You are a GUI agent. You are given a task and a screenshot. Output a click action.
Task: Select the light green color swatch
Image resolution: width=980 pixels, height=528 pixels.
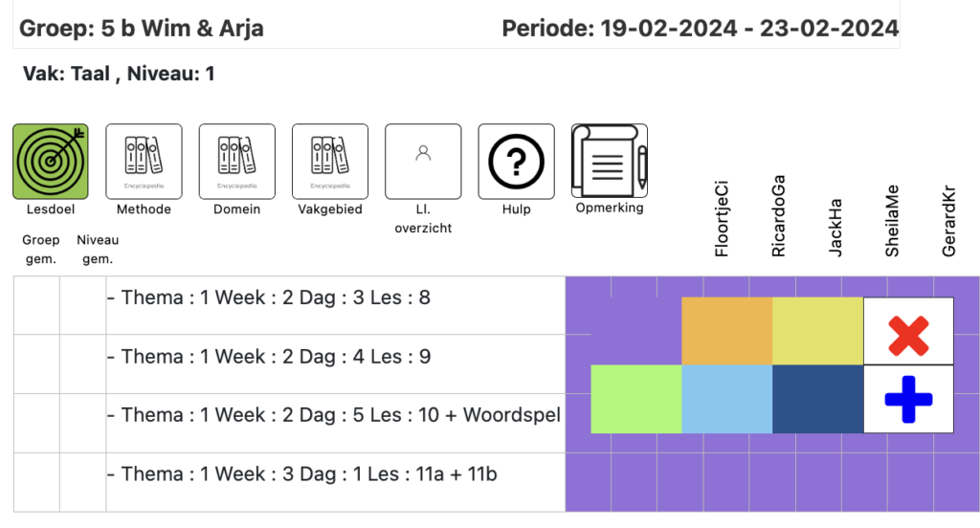coord(635,399)
